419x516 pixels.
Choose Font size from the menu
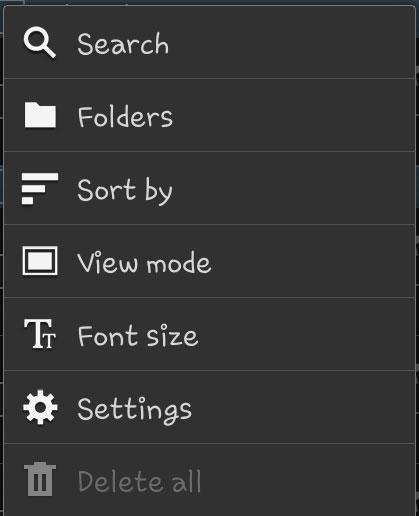click(209, 334)
